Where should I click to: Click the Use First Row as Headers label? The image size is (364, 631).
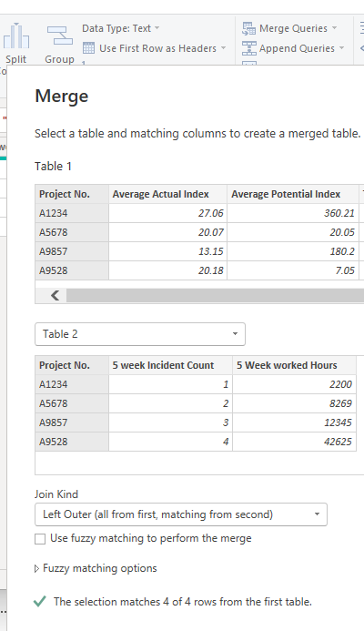[x=157, y=48]
